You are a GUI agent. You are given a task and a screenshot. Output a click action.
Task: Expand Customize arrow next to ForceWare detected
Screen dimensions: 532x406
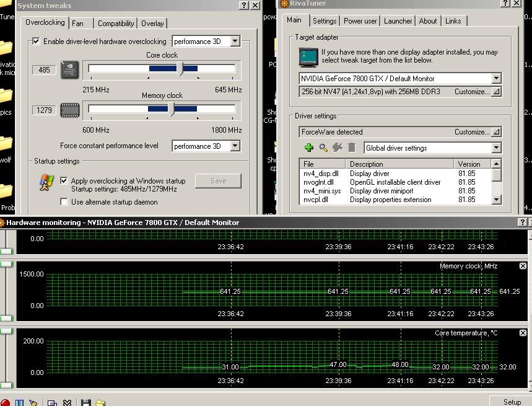pyautogui.click(x=496, y=131)
